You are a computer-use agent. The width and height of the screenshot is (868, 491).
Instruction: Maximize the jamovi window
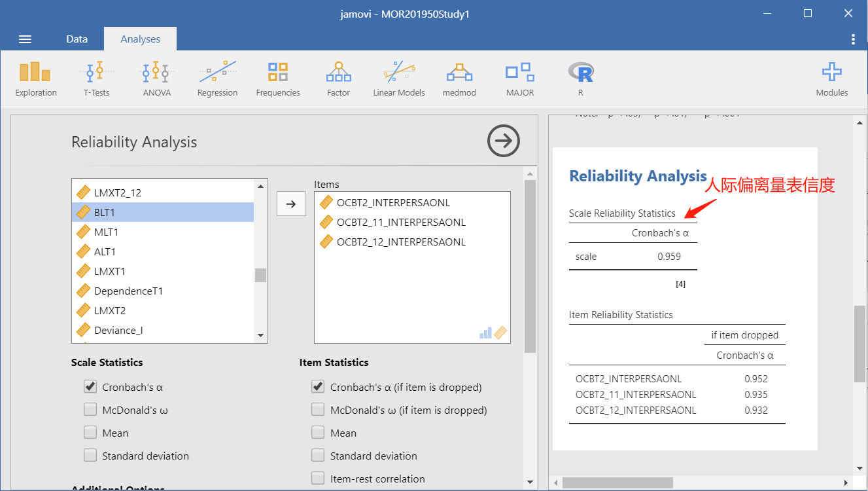[x=808, y=13]
